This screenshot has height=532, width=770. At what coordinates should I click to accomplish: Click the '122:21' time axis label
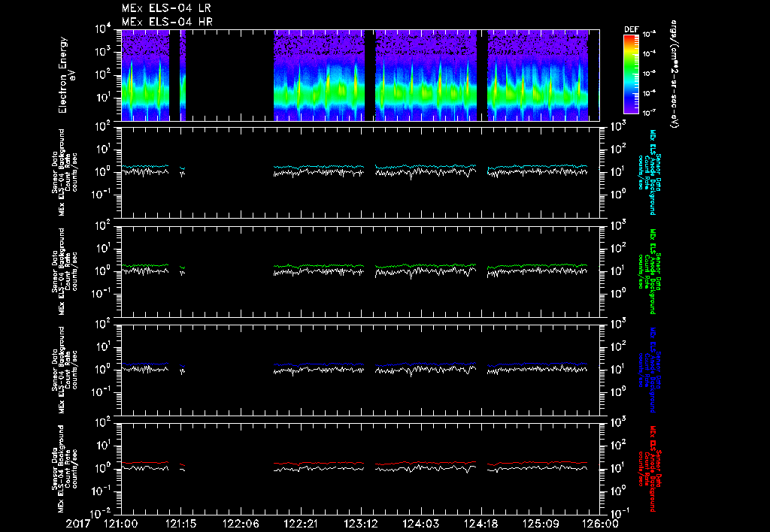click(x=301, y=524)
